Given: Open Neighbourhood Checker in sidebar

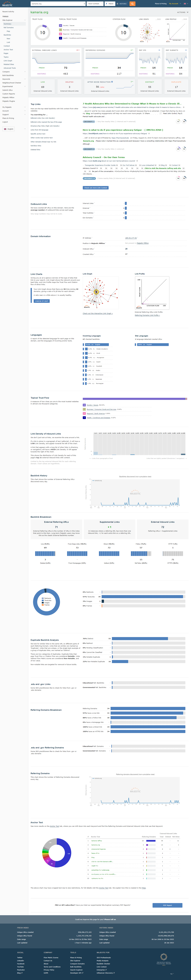Looking at the screenshot, I should [x=12, y=83].
